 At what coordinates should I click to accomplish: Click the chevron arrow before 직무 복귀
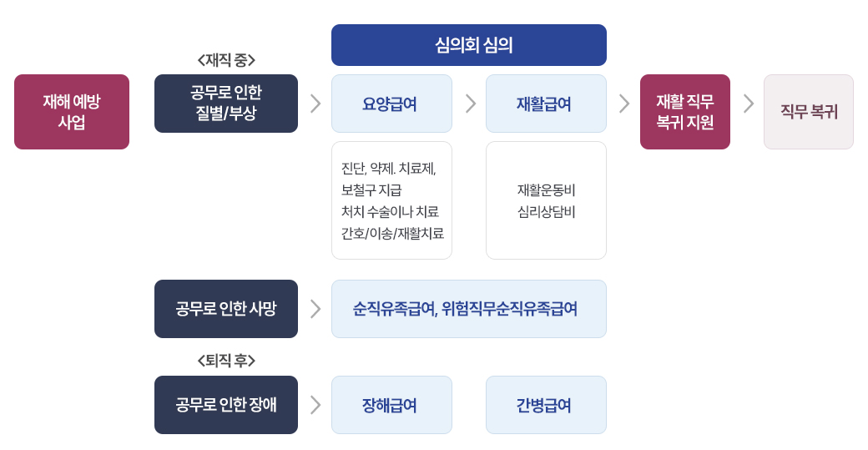point(749,104)
